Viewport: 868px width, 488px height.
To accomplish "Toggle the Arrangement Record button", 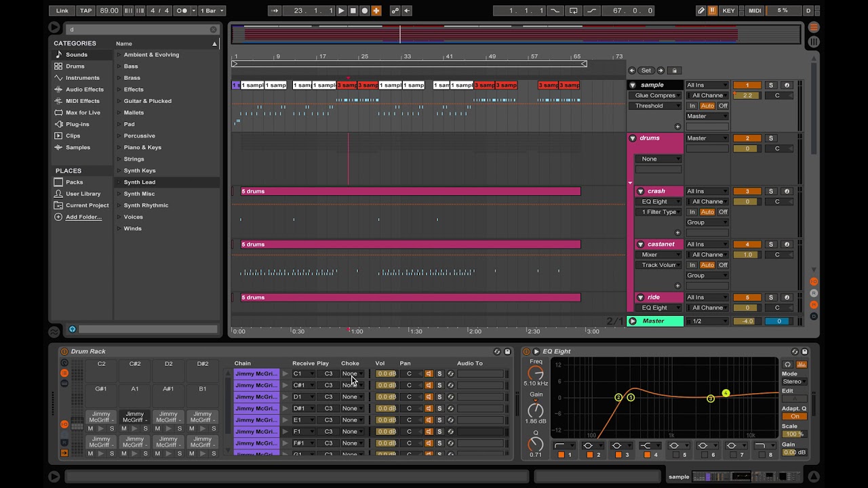I will coord(364,11).
